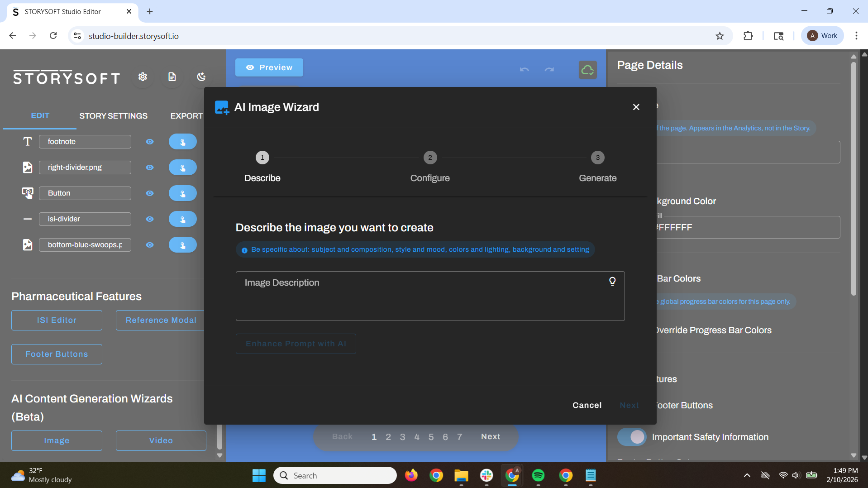Edit the #FFFFFF background fill color

[747, 227]
